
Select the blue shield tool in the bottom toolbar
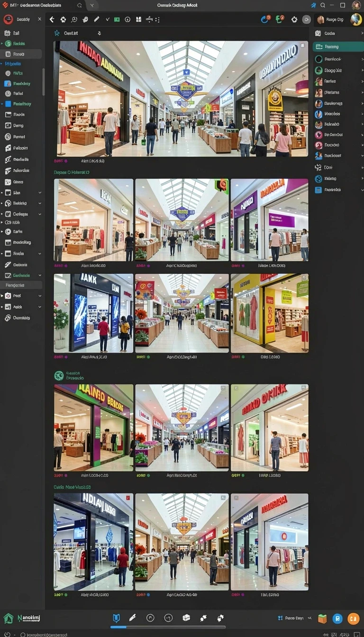[x=116, y=618]
